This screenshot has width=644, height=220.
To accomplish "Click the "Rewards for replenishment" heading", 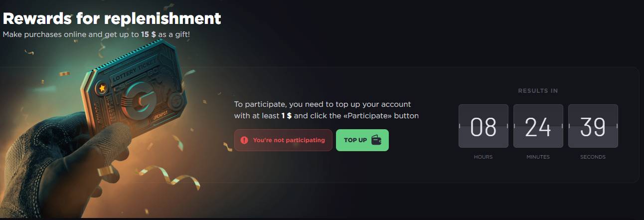I will [112, 18].
